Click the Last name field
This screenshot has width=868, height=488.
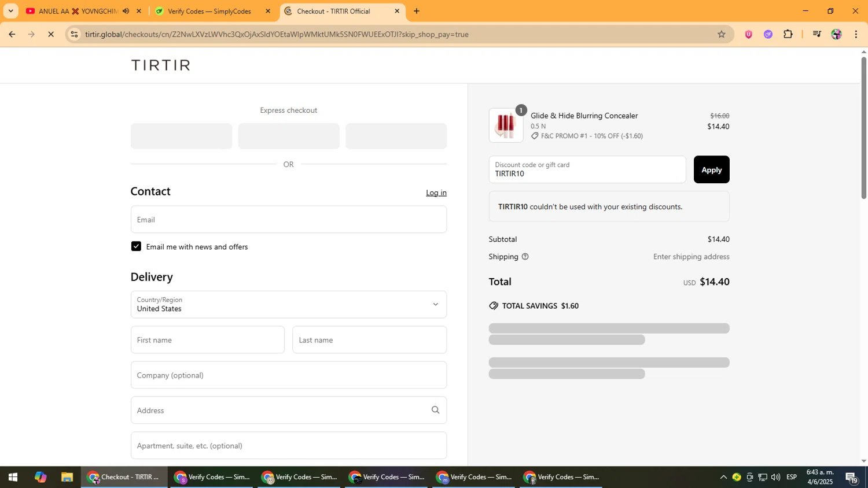(x=370, y=340)
